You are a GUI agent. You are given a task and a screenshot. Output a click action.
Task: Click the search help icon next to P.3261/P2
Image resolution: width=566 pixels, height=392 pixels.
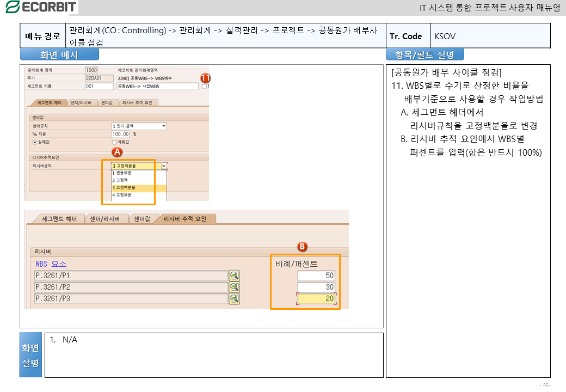pyautogui.click(x=234, y=287)
